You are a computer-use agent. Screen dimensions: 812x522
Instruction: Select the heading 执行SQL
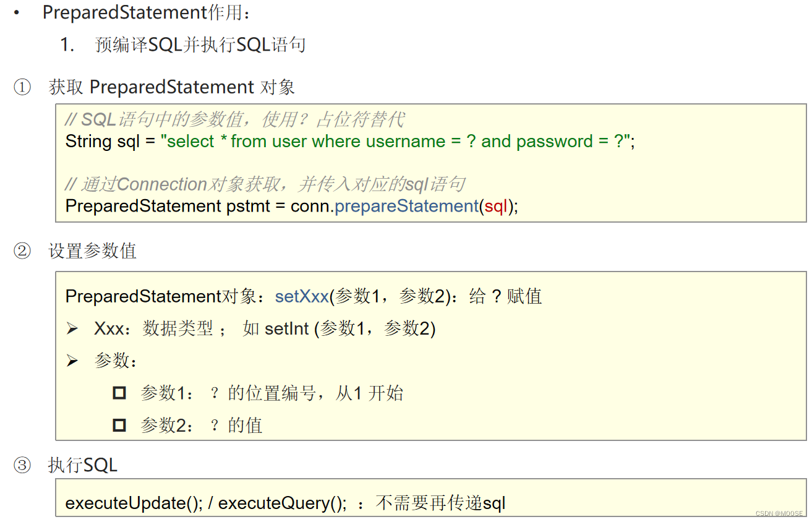(83, 465)
